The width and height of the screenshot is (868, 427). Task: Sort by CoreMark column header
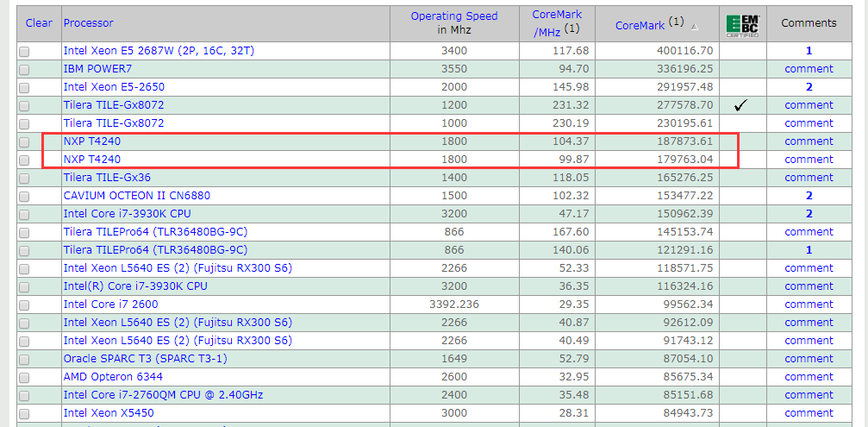(640, 26)
